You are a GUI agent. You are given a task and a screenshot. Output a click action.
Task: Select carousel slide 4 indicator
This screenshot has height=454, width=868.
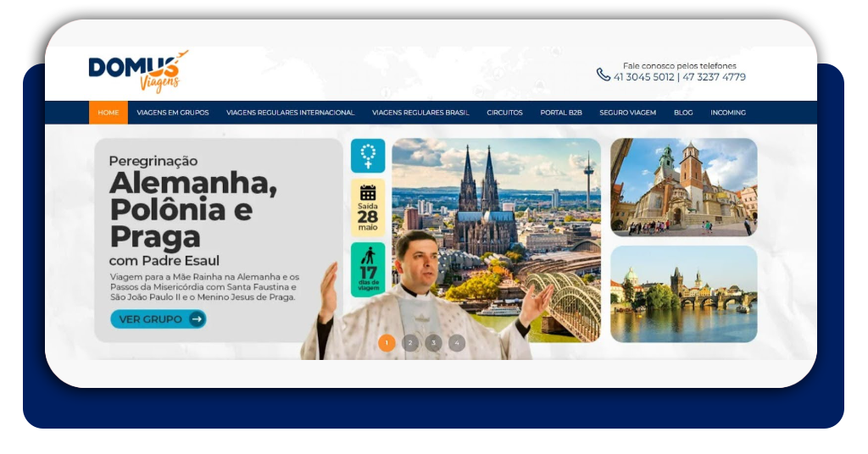coord(457,343)
